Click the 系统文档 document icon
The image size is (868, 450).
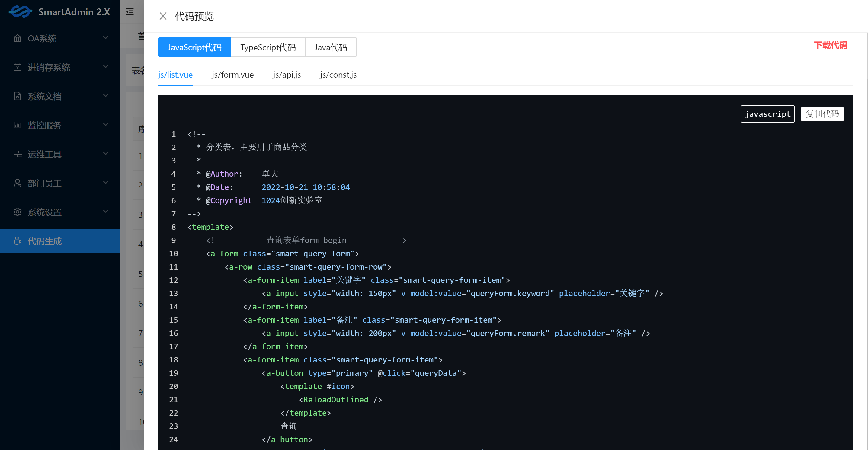pyautogui.click(x=17, y=96)
